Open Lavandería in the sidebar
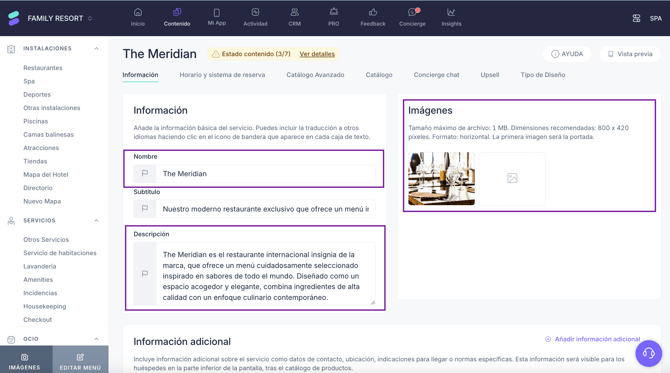This screenshot has width=670, height=373. (40, 266)
